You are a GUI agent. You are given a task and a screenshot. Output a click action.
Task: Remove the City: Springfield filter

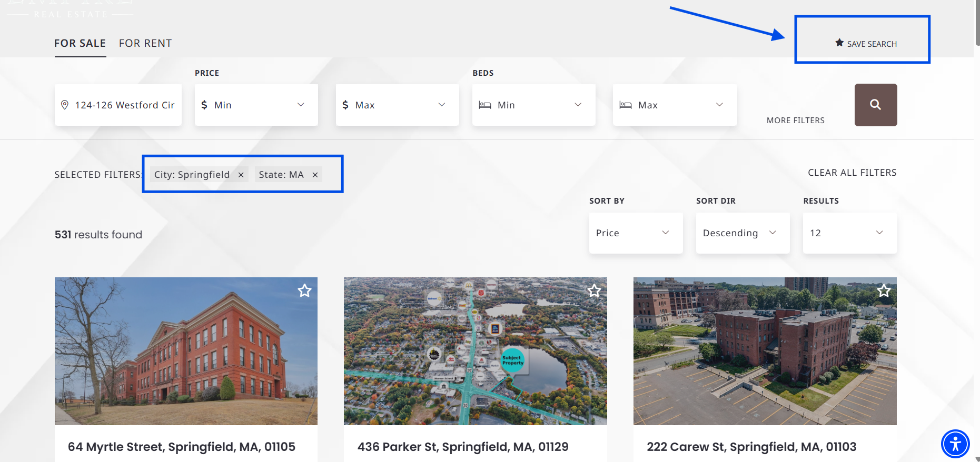pyautogui.click(x=241, y=175)
